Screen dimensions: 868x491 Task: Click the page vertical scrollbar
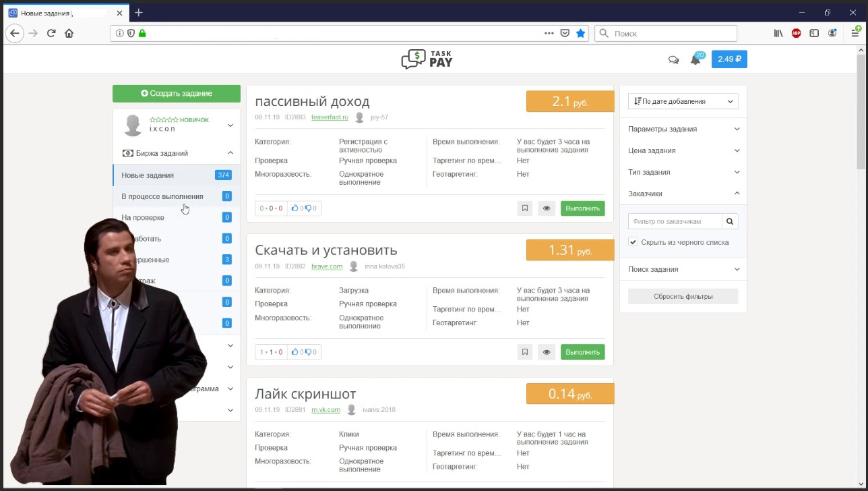pos(861,111)
